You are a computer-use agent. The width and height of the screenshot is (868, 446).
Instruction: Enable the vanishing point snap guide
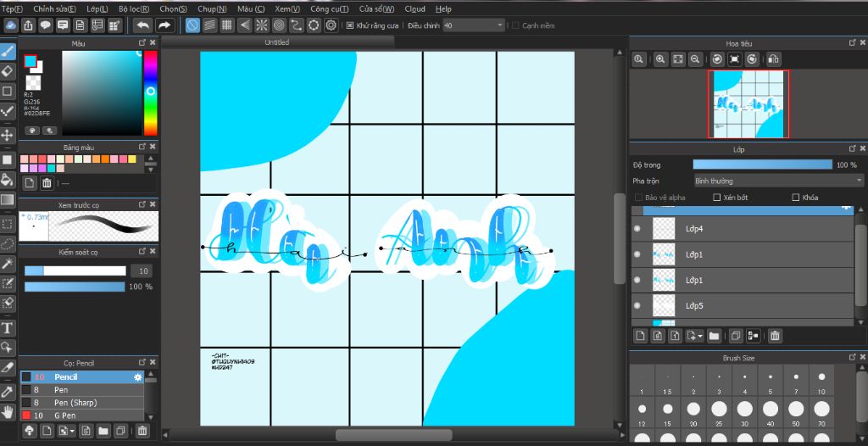(x=245, y=25)
